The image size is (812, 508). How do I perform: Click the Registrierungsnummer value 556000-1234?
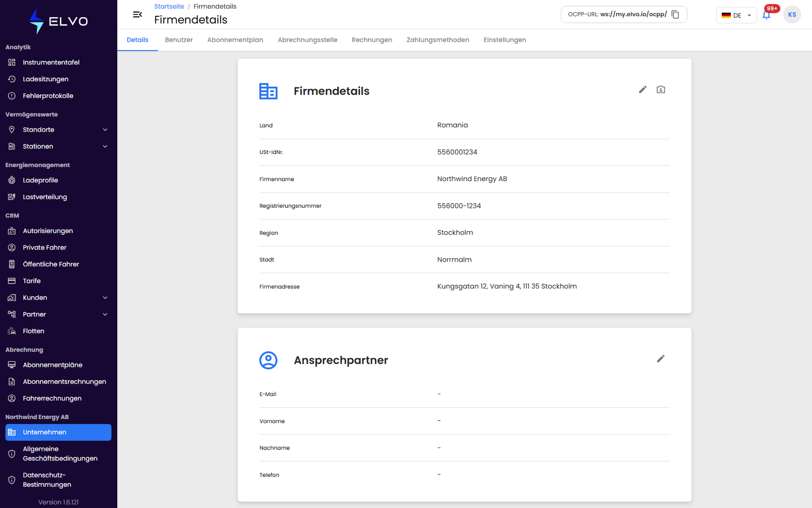coord(459,206)
